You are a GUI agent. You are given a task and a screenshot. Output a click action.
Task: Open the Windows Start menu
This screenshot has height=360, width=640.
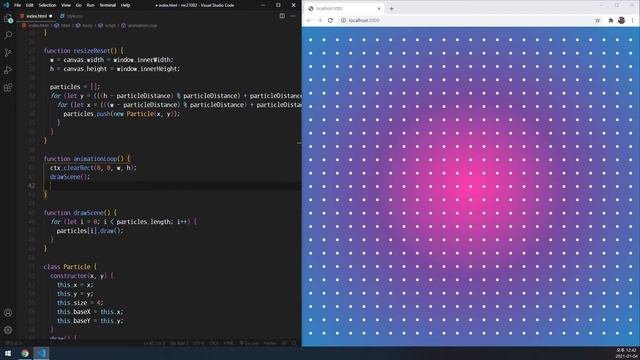[x=8, y=353]
